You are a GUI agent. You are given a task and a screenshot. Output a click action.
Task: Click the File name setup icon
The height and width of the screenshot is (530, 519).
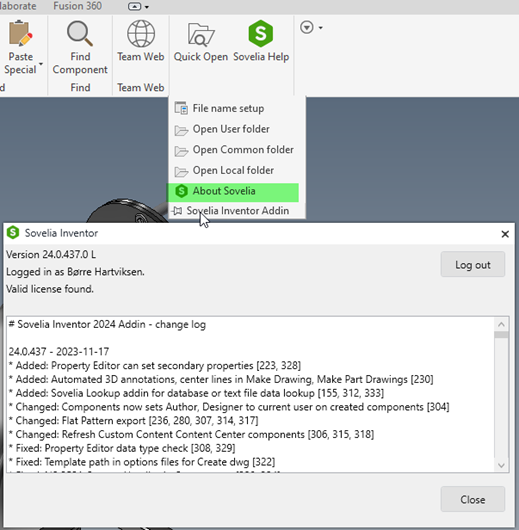[181, 108]
